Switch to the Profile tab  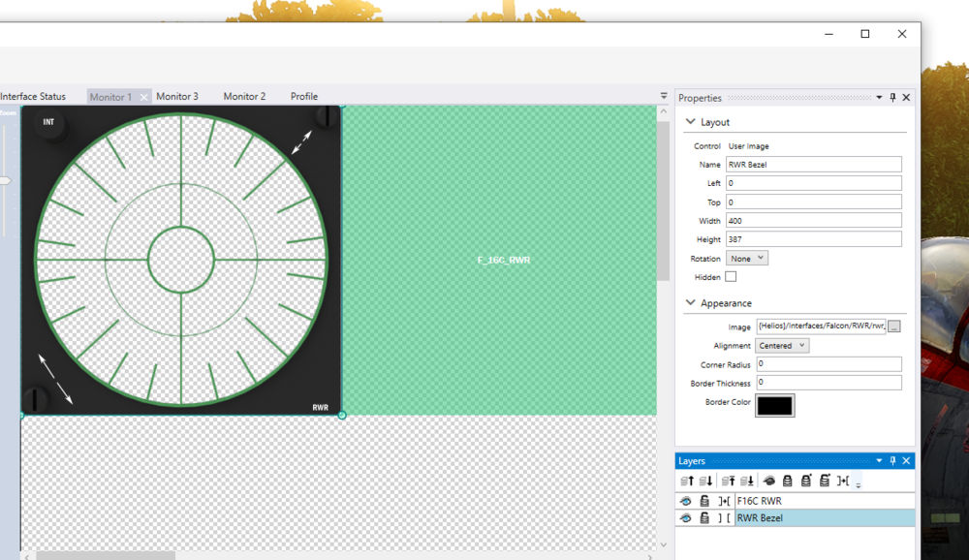pos(304,97)
